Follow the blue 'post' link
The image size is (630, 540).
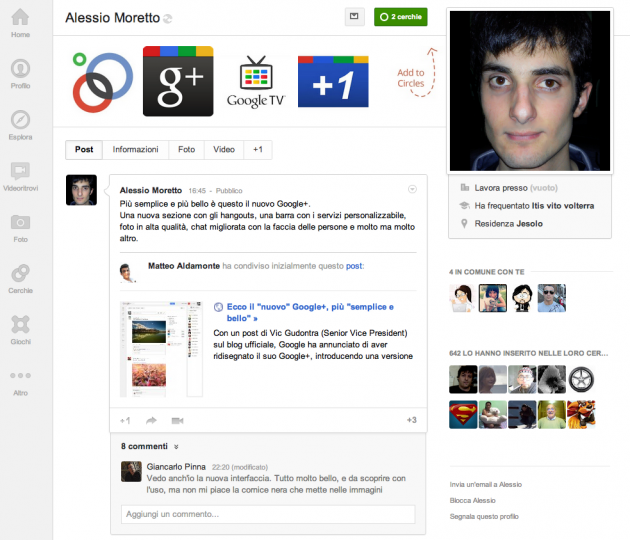[354, 266]
